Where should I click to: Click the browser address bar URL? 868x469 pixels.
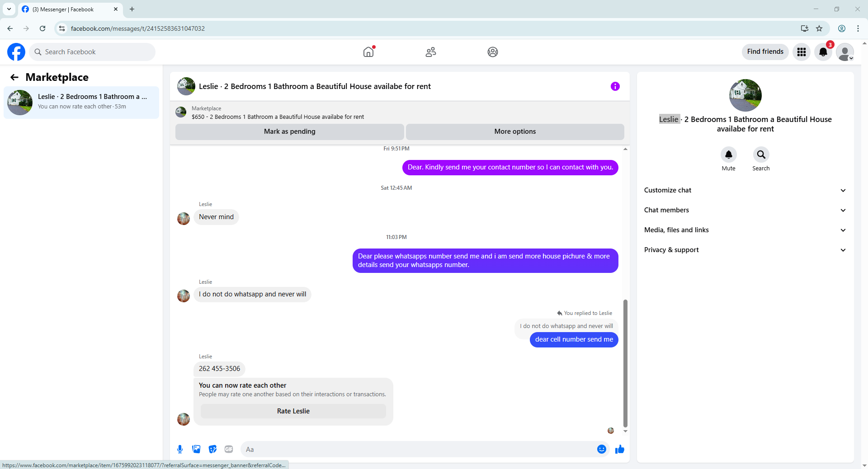(138, 28)
